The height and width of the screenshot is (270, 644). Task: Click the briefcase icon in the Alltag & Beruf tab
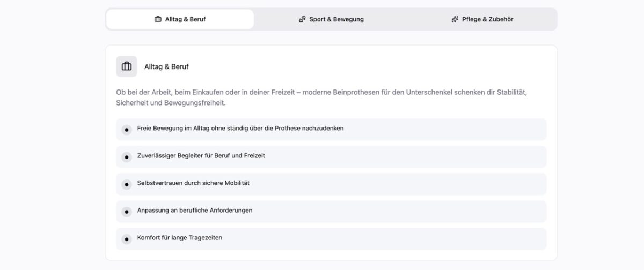[x=158, y=19]
